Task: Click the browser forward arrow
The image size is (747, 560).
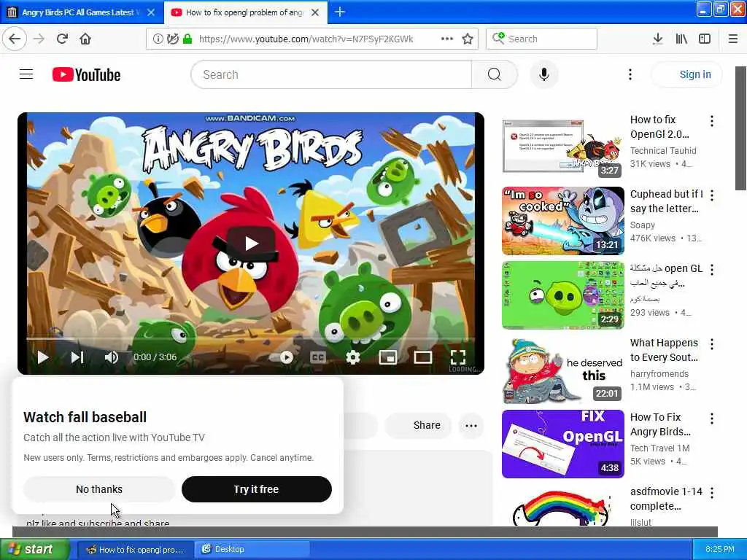Action: point(39,39)
